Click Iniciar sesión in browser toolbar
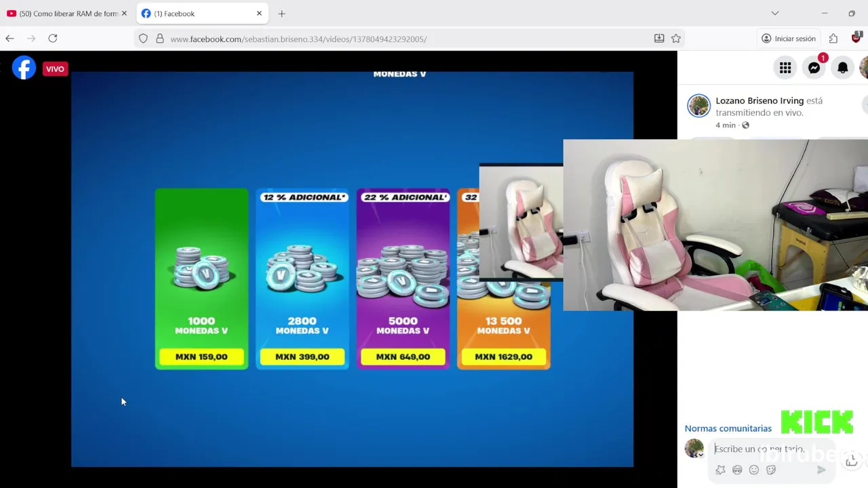 tap(788, 39)
